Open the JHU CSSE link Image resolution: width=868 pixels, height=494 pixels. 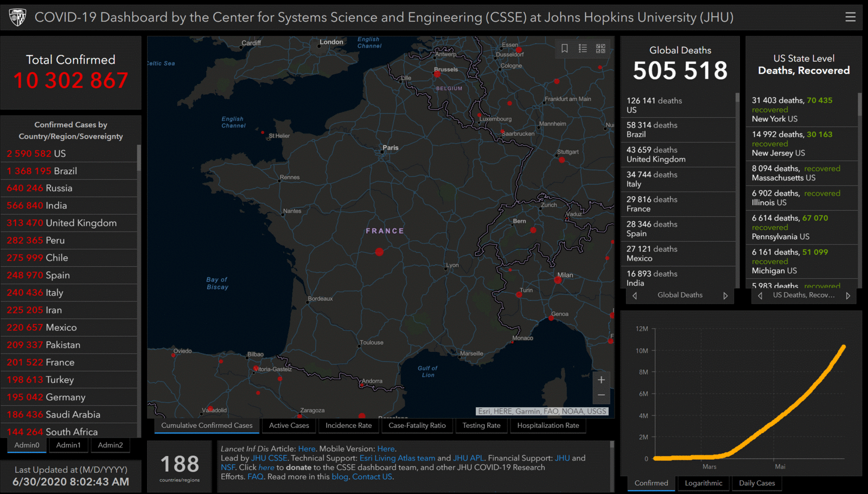coord(269,458)
